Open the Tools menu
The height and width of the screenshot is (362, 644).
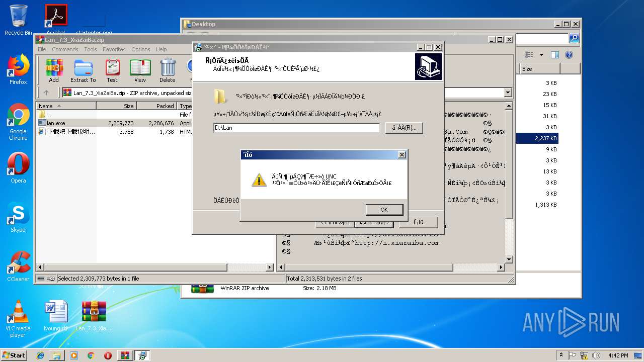pyautogui.click(x=91, y=49)
